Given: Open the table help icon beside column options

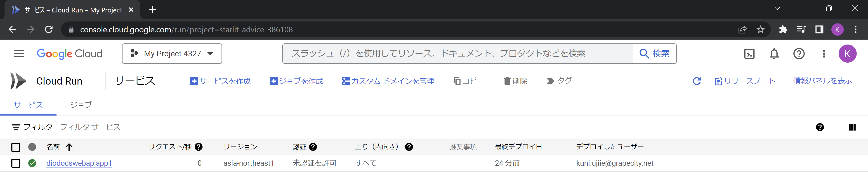Looking at the screenshot, I should pos(820,127).
